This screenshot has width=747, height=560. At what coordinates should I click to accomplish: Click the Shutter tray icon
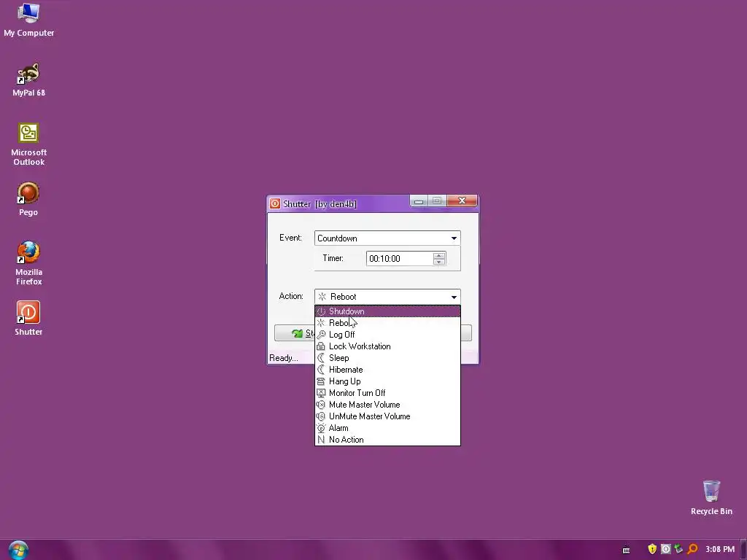pyautogui.click(x=665, y=549)
